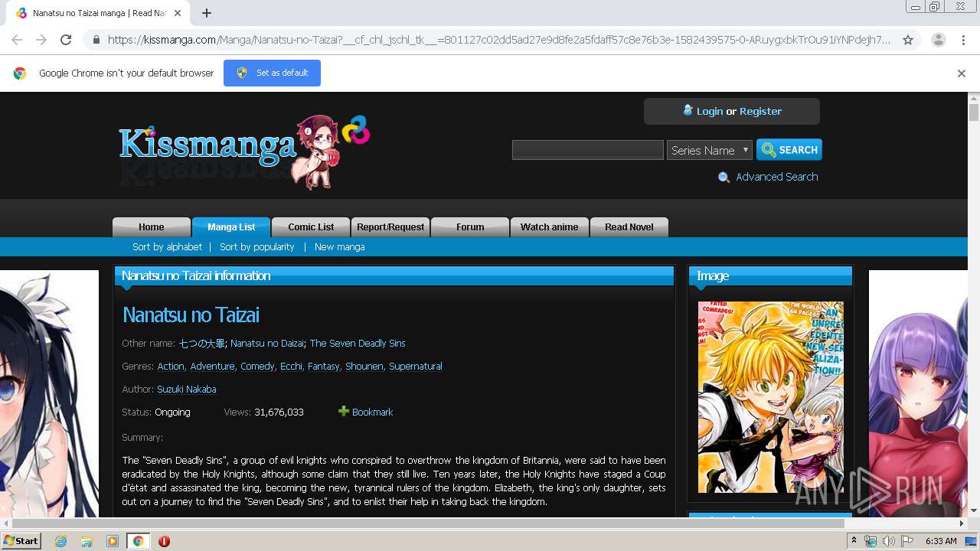Click author Suzuki Nakaba link
This screenshot has width=980, height=551.
pyautogui.click(x=187, y=389)
